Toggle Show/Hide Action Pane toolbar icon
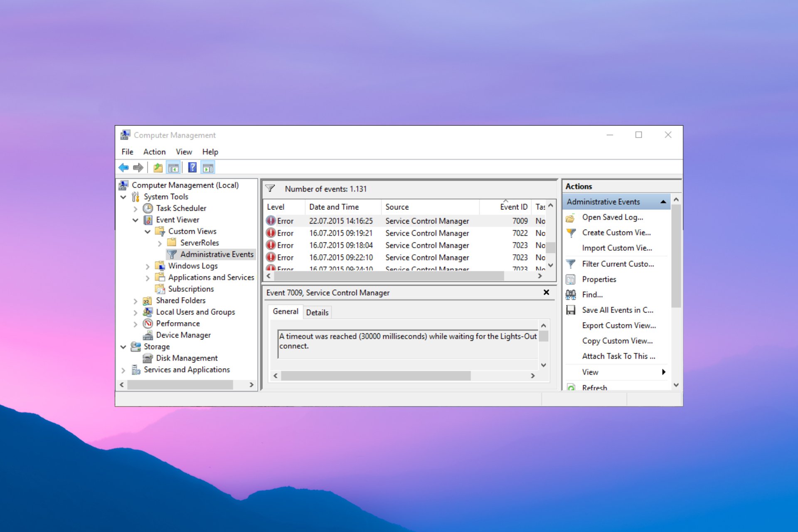Viewport: 798px width, 532px height. 208,167
